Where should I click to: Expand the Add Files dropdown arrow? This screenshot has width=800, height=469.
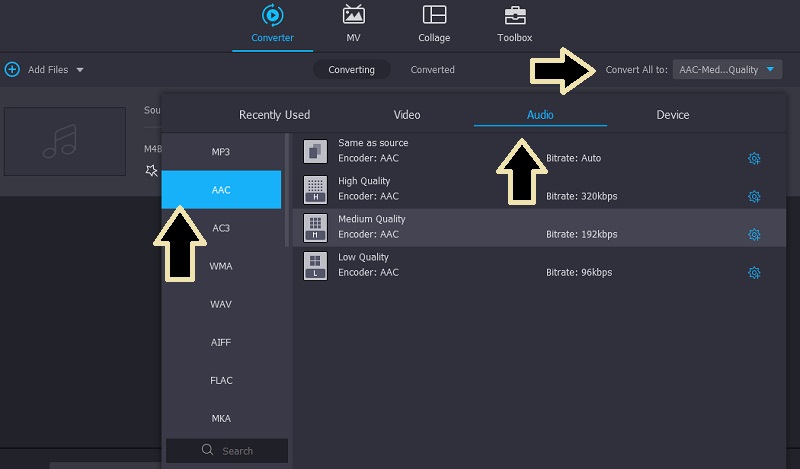click(x=80, y=70)
